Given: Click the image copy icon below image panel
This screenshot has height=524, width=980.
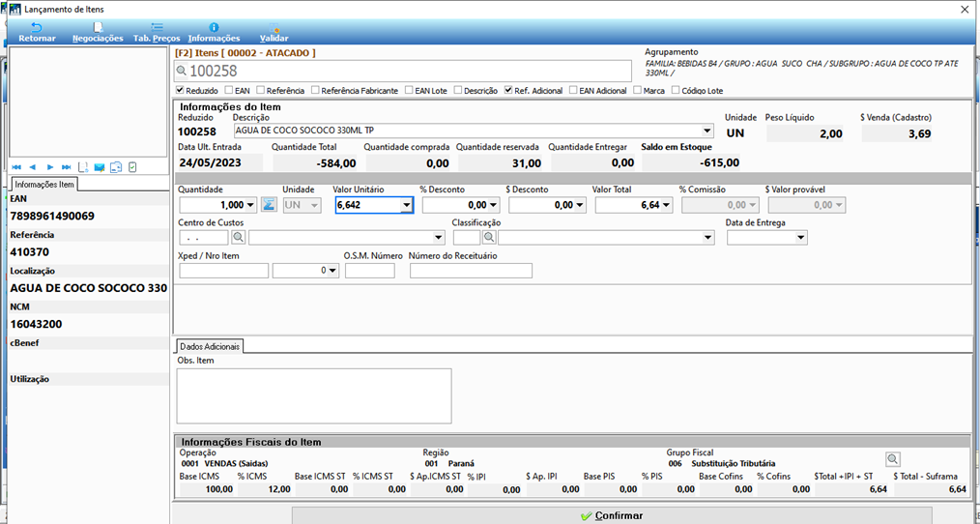Looking at the screenshot, I should click(116, 167).
